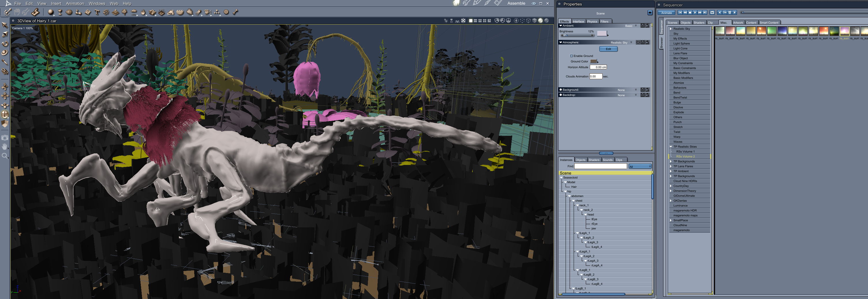Viewport: 868px width, 299px height.
Task: Select the purple highlighted sky thumbnail
Action: click(844, 31)
